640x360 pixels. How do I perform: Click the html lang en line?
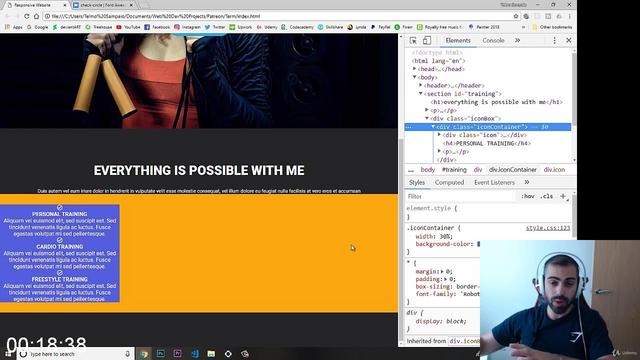[438, 61]
